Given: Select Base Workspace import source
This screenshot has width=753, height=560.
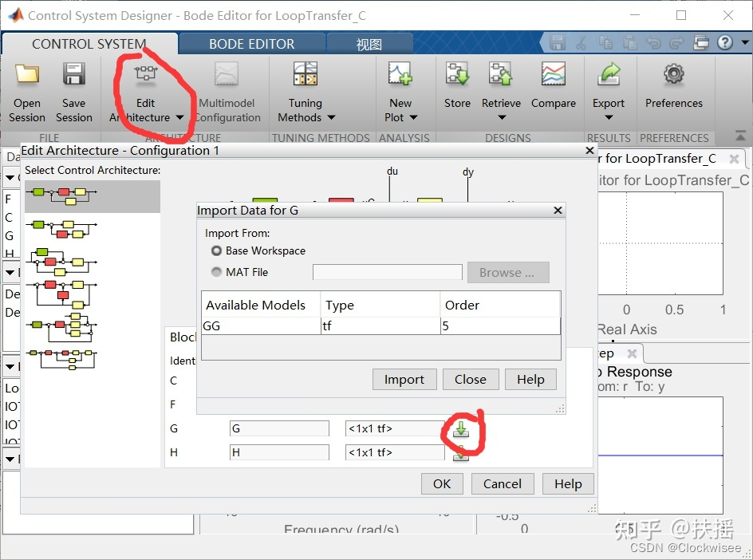Looking at the screenshot, I should [217, 250].
